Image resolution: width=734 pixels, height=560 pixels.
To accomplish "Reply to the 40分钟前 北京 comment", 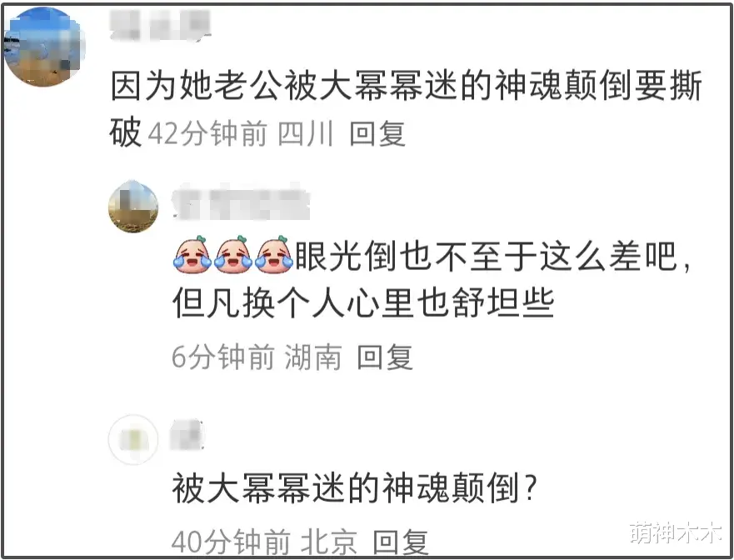I will click(401, 542).
